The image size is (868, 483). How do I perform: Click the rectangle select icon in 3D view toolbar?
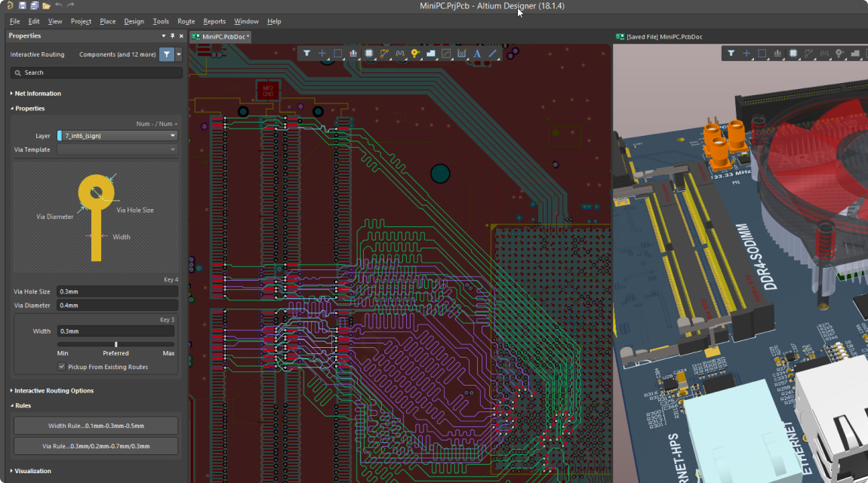point(762,53)
